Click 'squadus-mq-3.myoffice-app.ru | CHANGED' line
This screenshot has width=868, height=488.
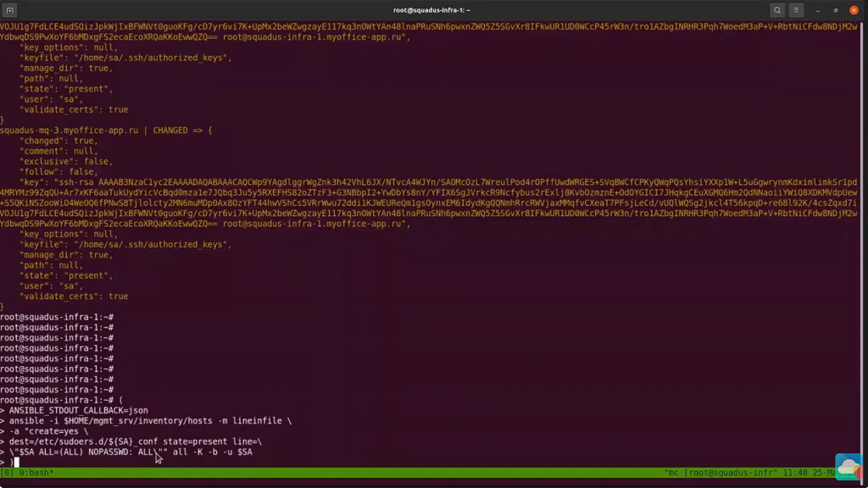coord(106,130)
